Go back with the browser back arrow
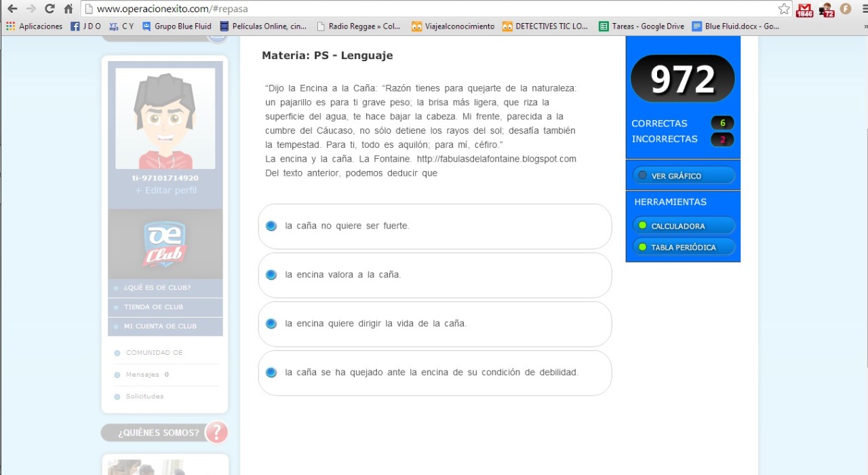The image size is (868, 475). 12,9
